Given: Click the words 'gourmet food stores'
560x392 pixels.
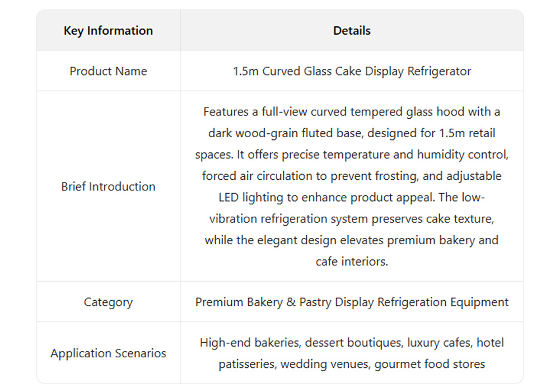Looking at the screenshot, I should pos(430,364).
